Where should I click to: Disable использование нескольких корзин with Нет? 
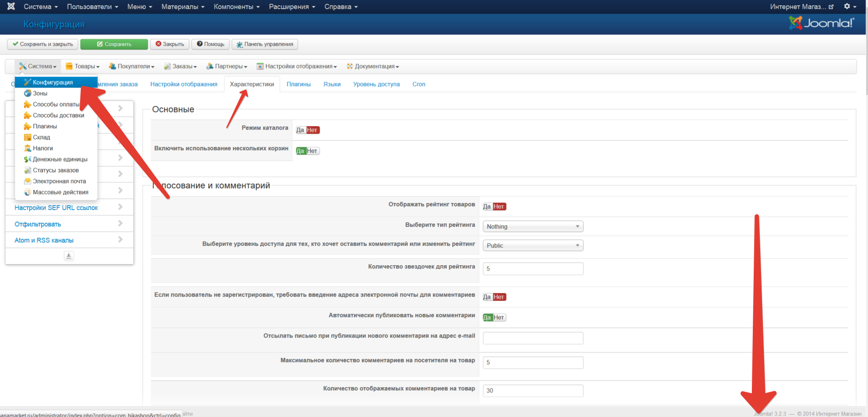point(312,151)
